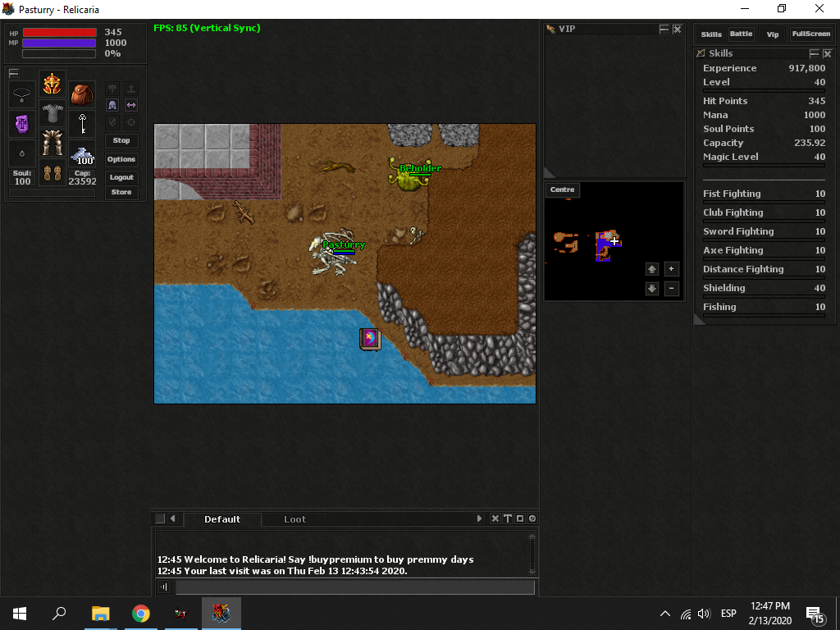The width and height of the screenshot is (840, 630).
Task: Open Chrome from the taskbar
Action: pos(141,614)
